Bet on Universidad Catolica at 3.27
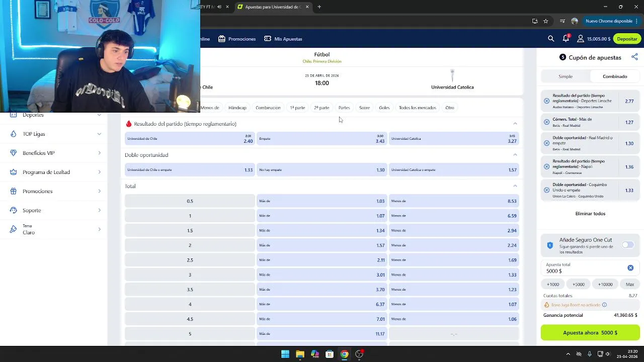The height and width of the screenshot is (362, 644). click(454, 139)
